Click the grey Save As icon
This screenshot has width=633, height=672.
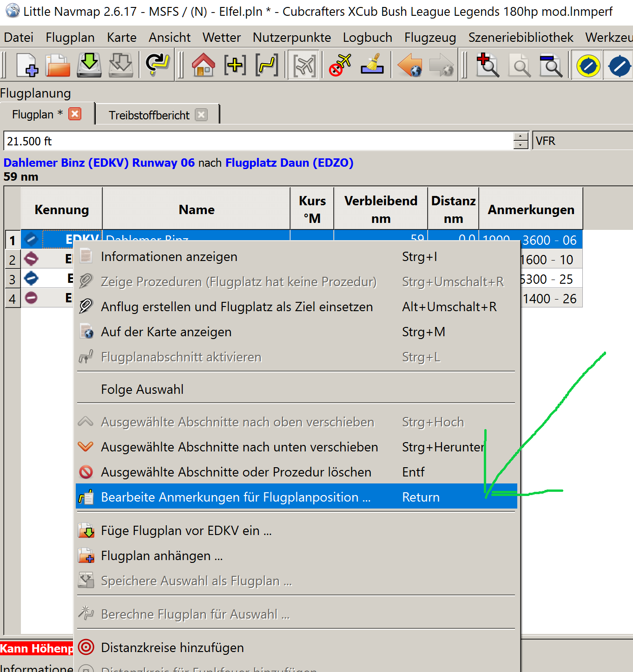[120, 65]
